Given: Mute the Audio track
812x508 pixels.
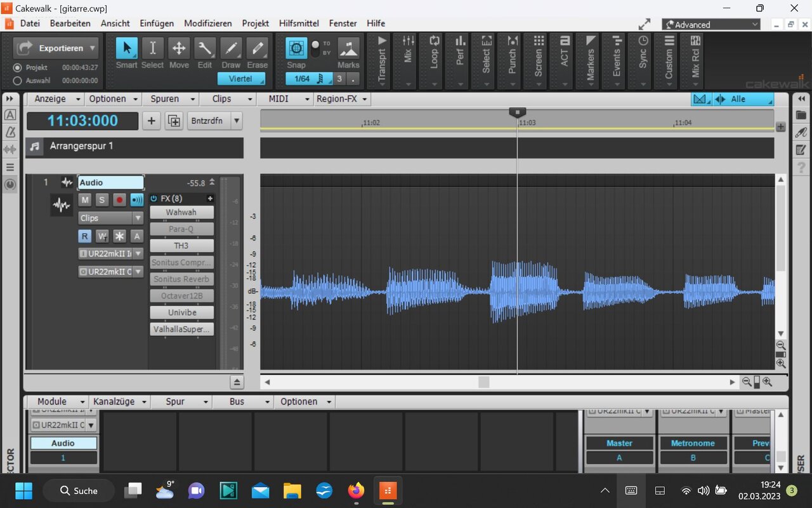Looking at the screenshot, I should [x=84, y=200].
